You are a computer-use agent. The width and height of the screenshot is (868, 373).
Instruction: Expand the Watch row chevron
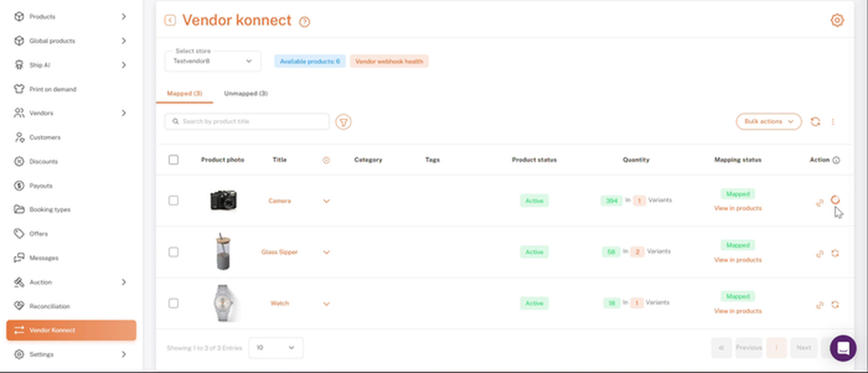[326, 304]
